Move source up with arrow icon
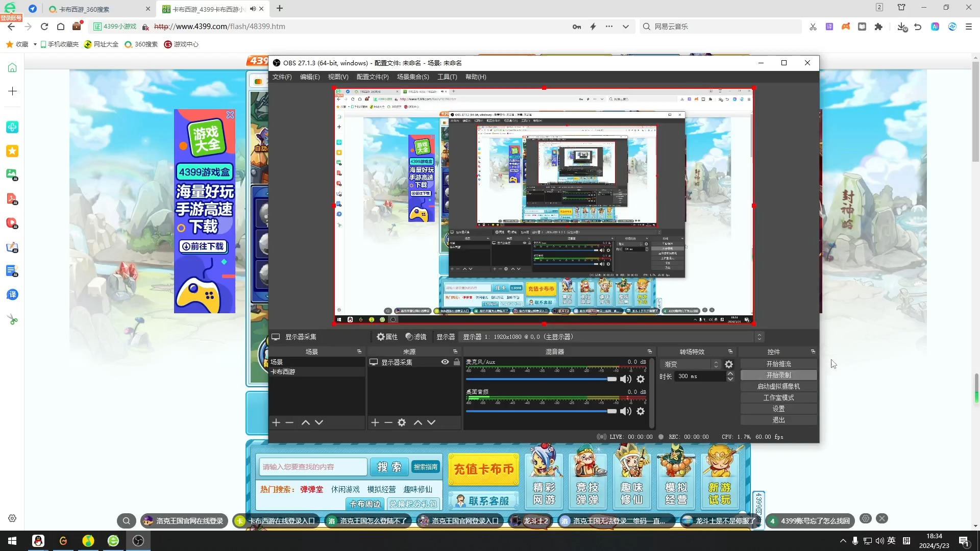980x551 pixels. coord(418,422)
